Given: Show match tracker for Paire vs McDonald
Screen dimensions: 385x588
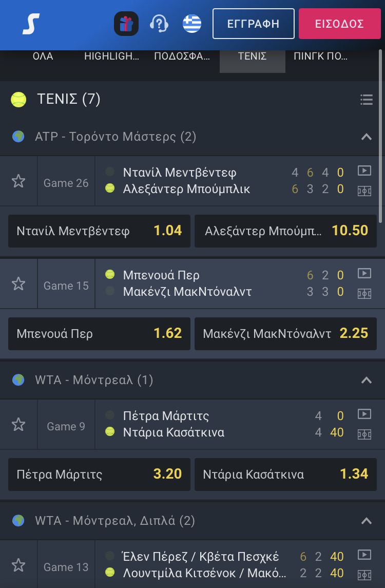Looking at the screenshot, I should (x=364, y=293).
